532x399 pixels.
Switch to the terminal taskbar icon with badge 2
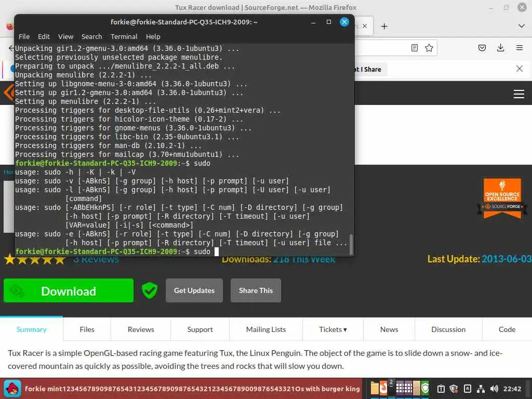pyautogui.click(x=391, y=388)
